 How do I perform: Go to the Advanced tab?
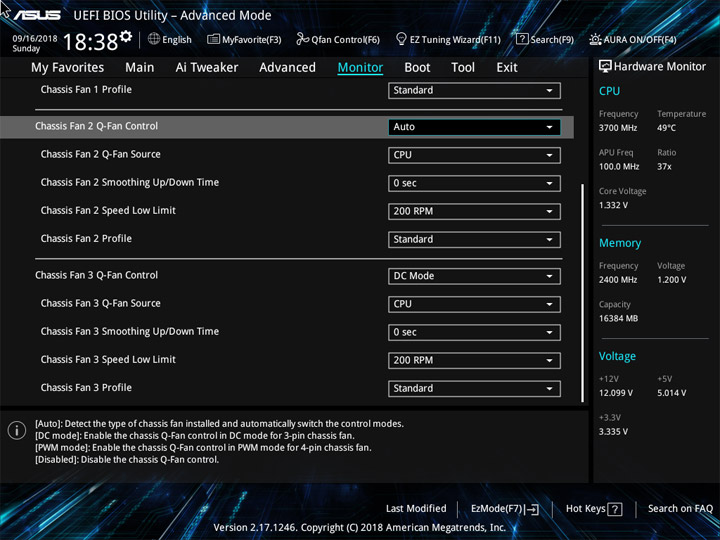[x=287, y=68]
